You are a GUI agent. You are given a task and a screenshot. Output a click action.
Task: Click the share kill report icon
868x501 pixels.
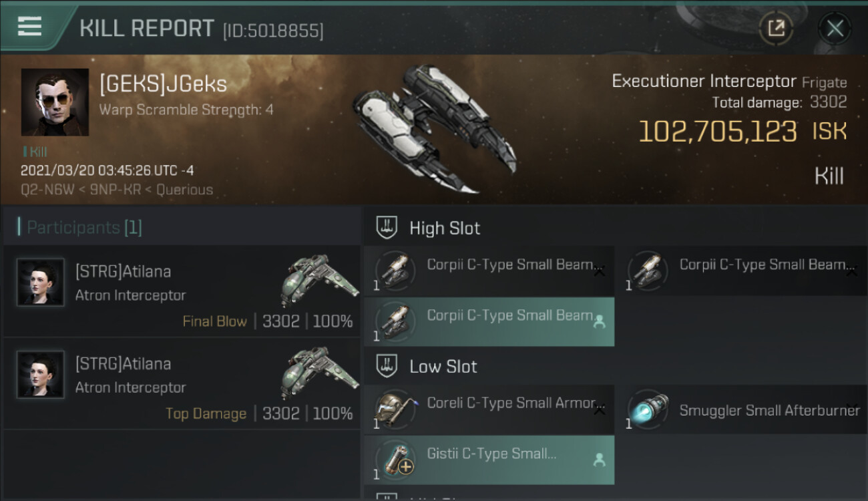point(776,28)
